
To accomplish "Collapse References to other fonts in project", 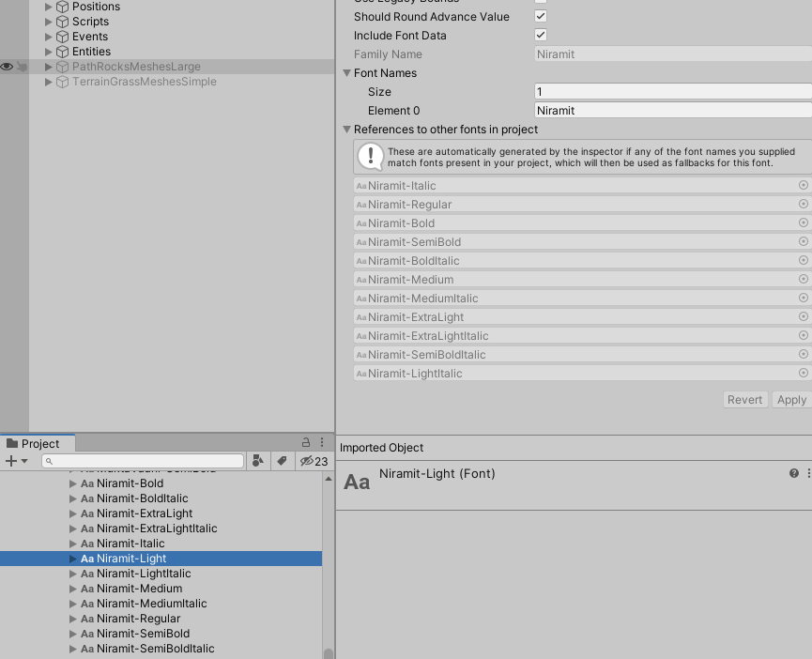I will 346,129.
